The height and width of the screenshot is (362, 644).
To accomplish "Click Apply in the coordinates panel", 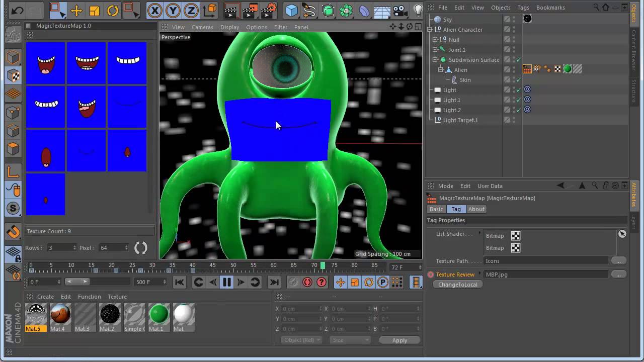I will (399, 340).
